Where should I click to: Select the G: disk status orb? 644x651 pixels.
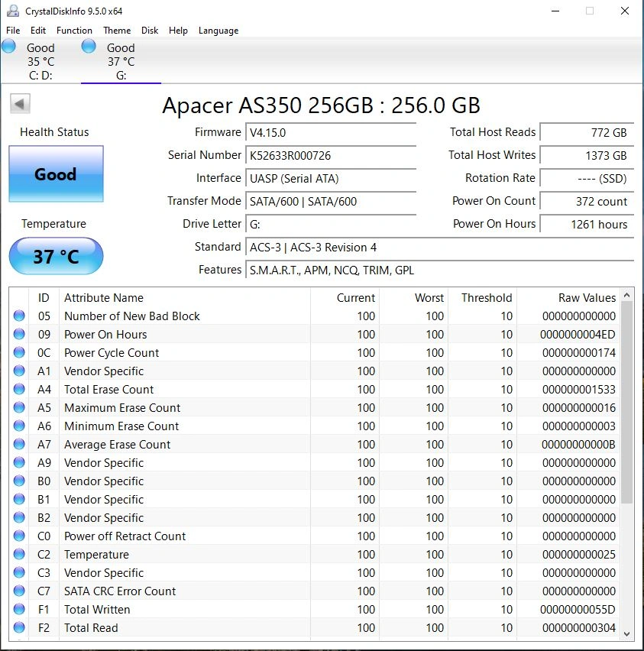tap(89, 47)
